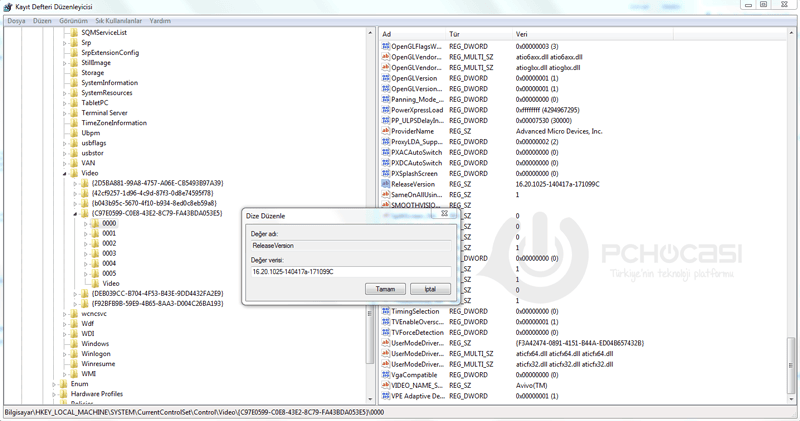The width and height of the screenshot is (800, 421).
Task: Click the Terminal Server folder icon
Action: coord(74,113)
